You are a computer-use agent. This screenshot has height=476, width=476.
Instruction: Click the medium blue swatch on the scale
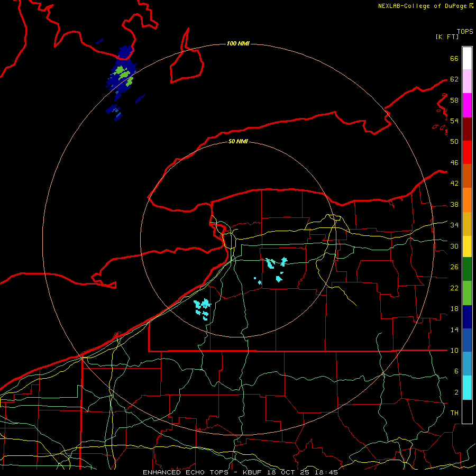[467, 340]
